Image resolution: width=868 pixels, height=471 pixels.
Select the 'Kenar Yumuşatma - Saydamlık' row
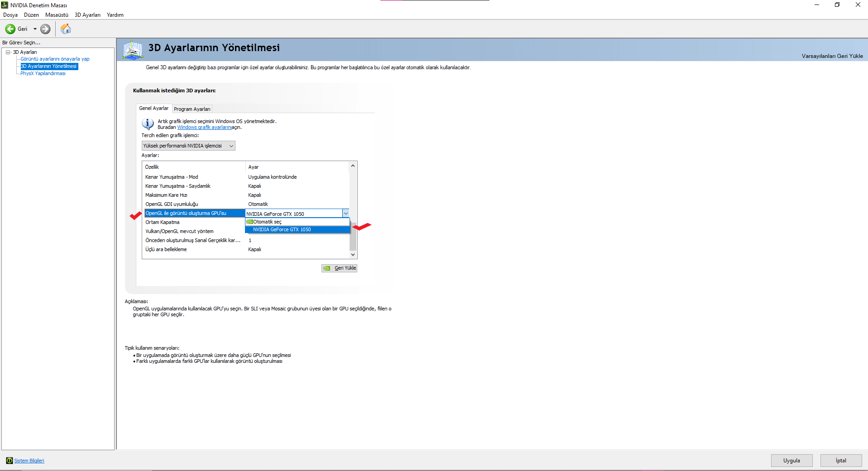(x=246, y=186)
